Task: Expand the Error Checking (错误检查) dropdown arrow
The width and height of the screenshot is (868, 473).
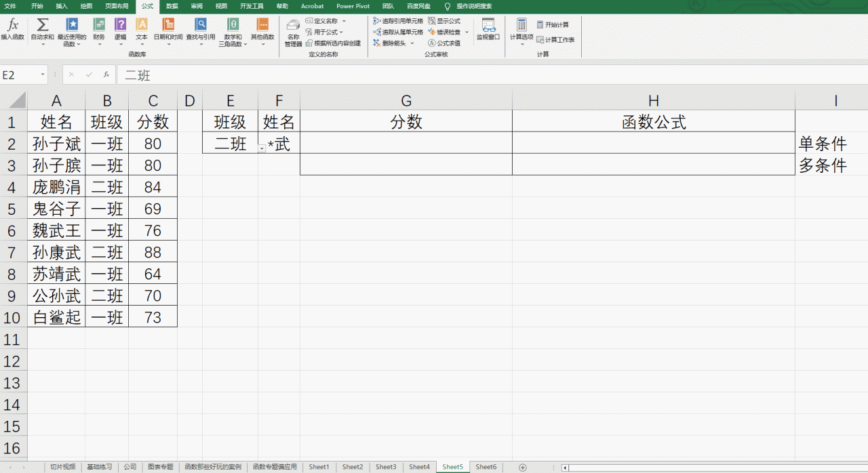Action: pos(467,32)
